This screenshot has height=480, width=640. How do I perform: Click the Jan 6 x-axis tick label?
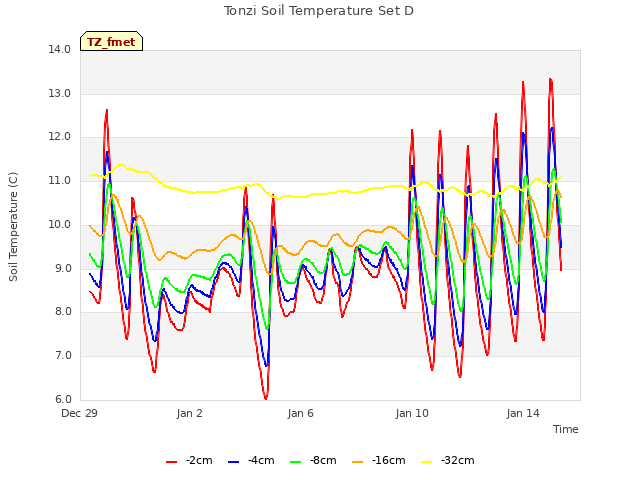coord(301,413)
